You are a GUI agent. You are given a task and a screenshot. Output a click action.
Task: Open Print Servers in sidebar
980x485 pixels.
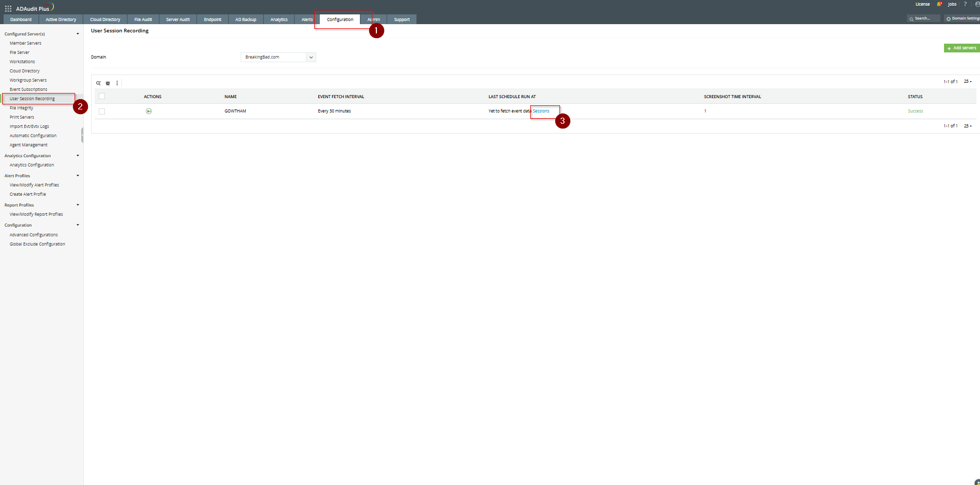pyautogui.click(x=22, y=117)
